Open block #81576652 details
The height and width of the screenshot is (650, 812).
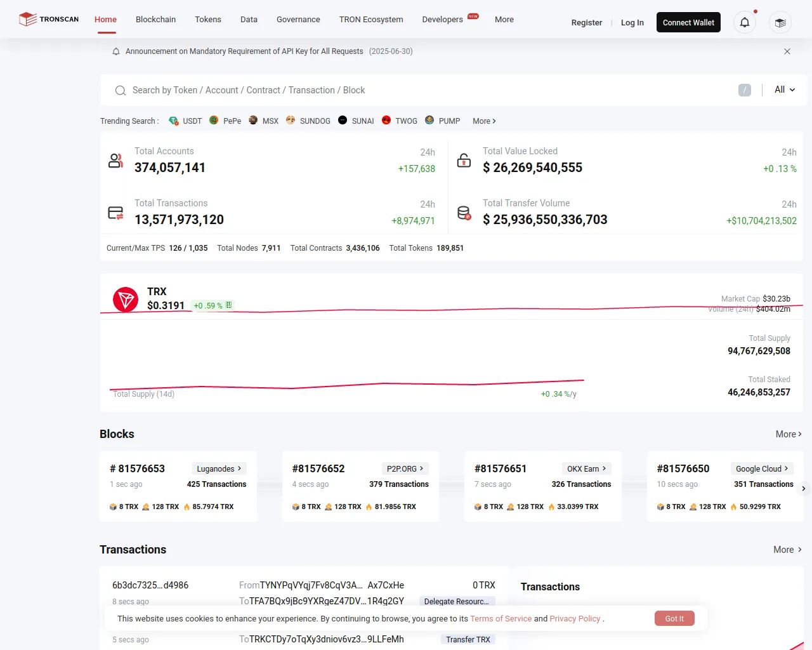(318, 468)
